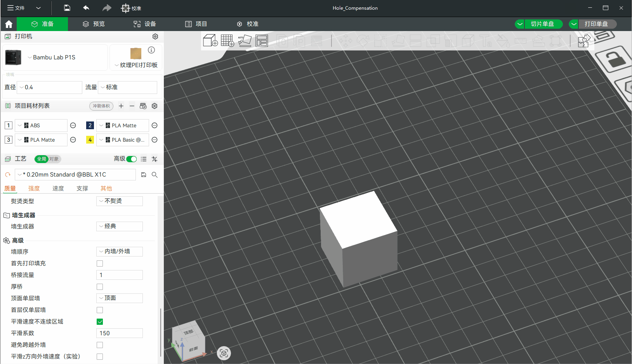Image resolution: width=632 pixels, height=364 pixels.
Task: Open the 纹理PEI打印板 plate dropdown
Action: pyautogui.click(x=136, y=65)
